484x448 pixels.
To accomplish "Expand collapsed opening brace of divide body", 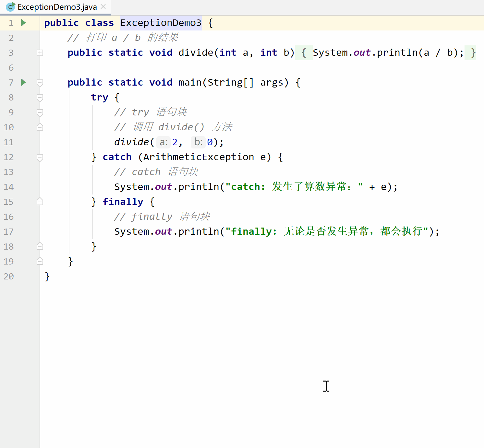I will click(304, 53).
